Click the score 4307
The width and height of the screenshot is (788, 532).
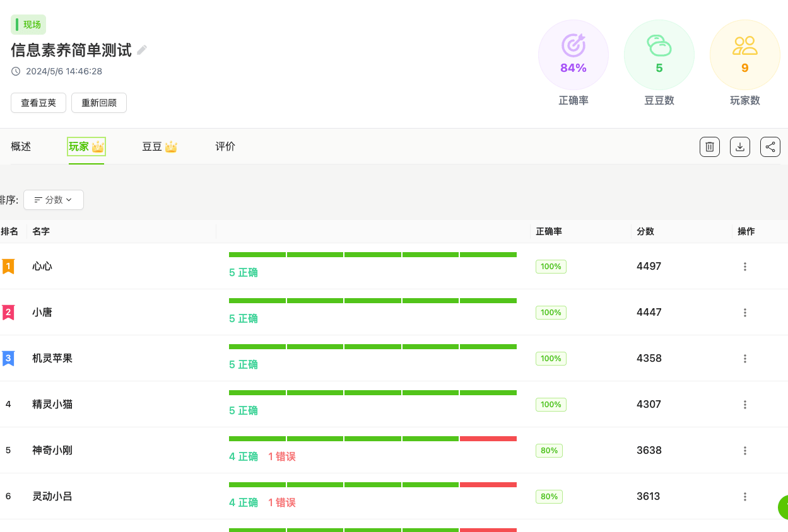649,405
